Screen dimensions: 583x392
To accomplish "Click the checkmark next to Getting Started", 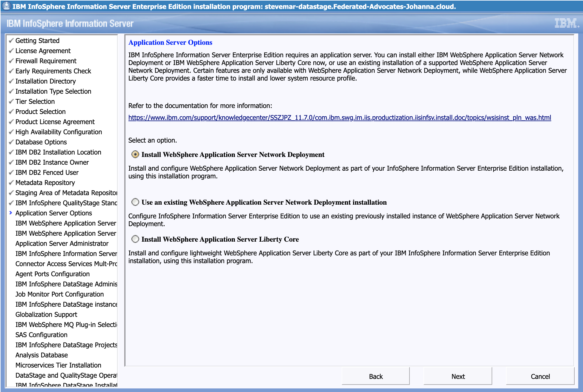I will [11, 40].
